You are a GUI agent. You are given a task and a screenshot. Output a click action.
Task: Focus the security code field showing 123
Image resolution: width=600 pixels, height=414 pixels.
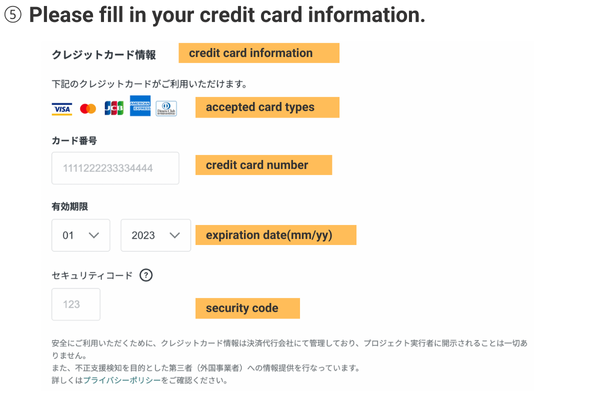76,304
